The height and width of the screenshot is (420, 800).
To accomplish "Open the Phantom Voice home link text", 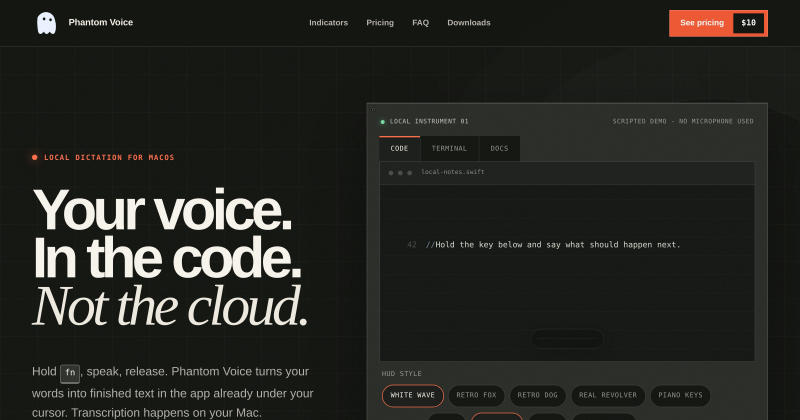I will 101,22.
